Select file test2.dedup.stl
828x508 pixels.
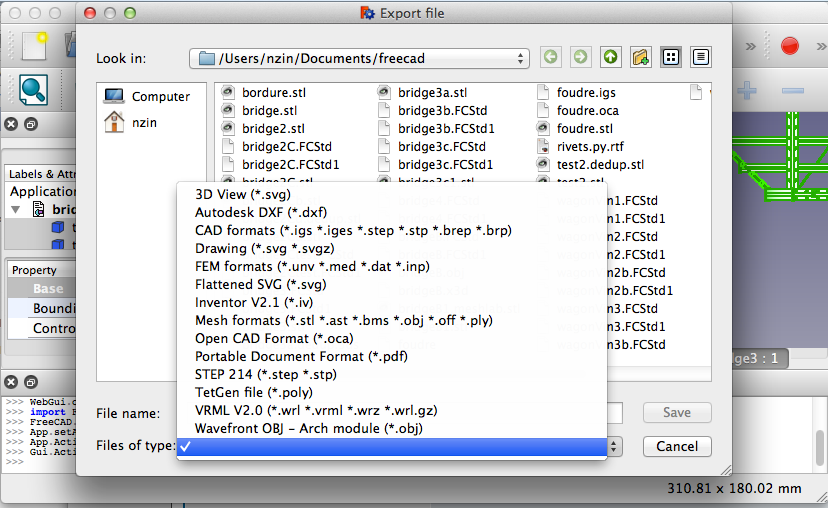click(x=590, y=164)
